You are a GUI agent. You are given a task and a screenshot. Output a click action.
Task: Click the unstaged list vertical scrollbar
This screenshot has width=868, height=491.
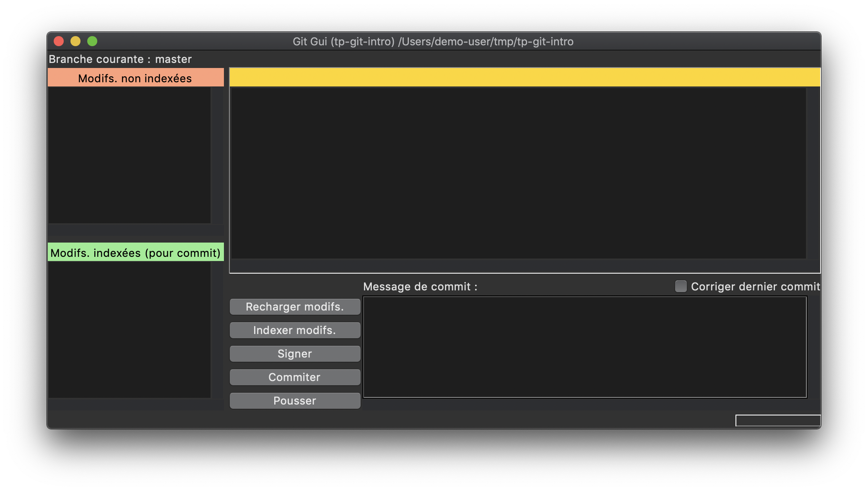click(x=217, y=155)
